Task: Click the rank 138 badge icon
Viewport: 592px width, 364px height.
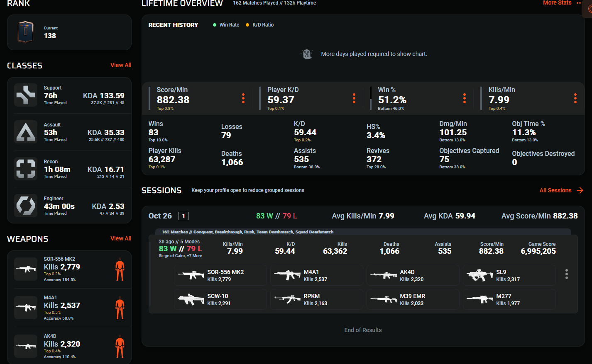Action: 25,32
